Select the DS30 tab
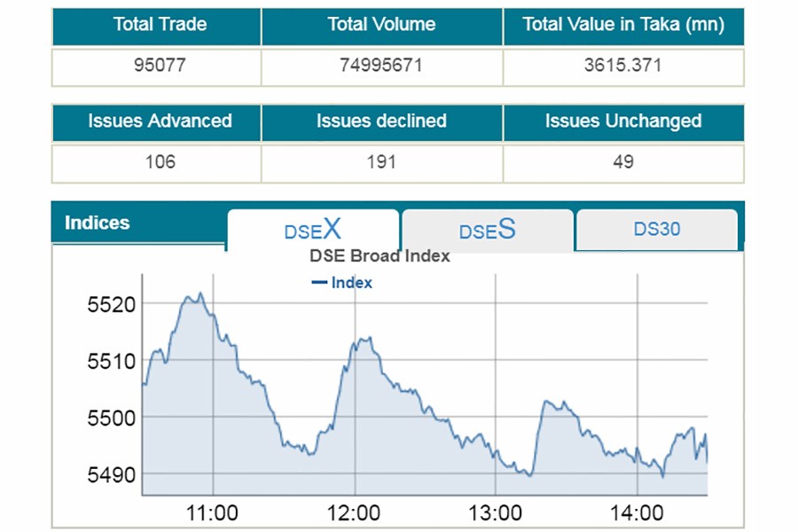The image size is (798, 532). (x=656, y=230)
